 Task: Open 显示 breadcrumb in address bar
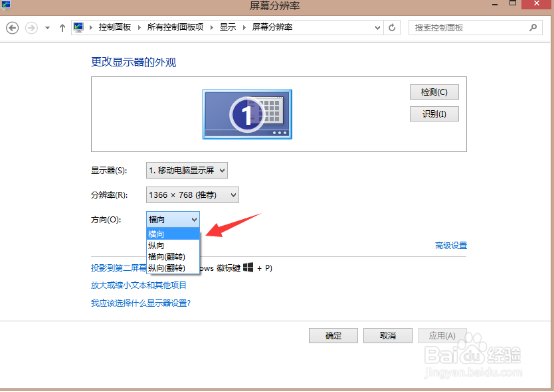pos(228,27)
